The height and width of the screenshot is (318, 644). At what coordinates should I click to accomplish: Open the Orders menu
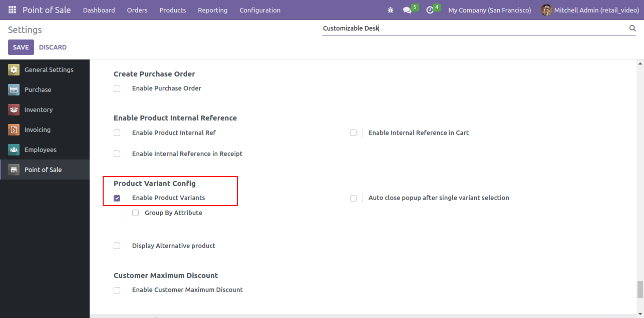[137, 10]
